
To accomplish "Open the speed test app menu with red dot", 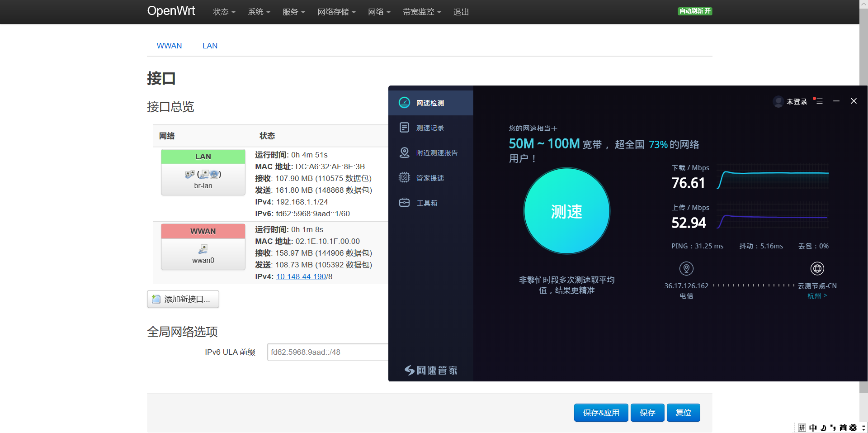I will click(818, 101).
